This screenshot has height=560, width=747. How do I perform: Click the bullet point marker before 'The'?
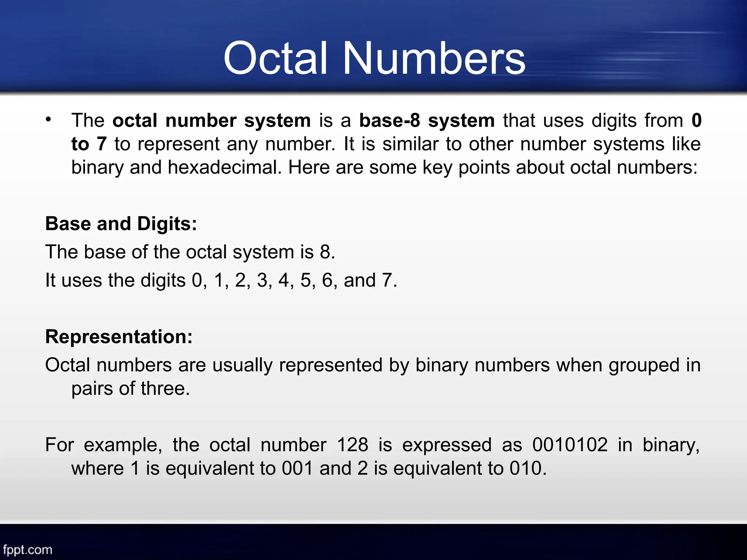(x=49, y=120)
